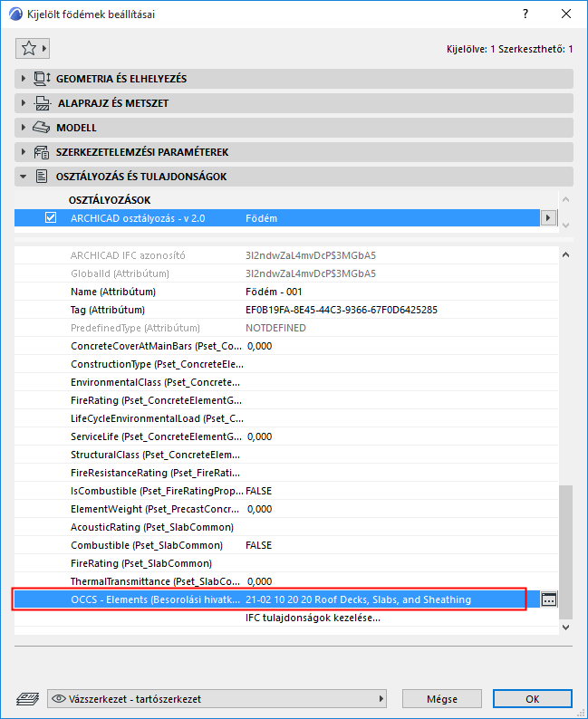This screenshot has height=719, width=588.
Task: Select the LifeCycleEnvironmentalLoad property row
Action: coord(286,418)
